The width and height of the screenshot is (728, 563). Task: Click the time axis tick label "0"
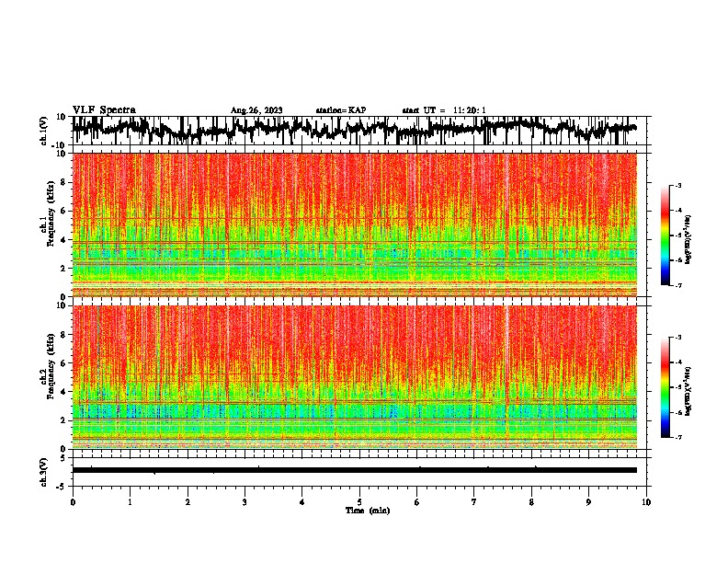click(73, 502)
